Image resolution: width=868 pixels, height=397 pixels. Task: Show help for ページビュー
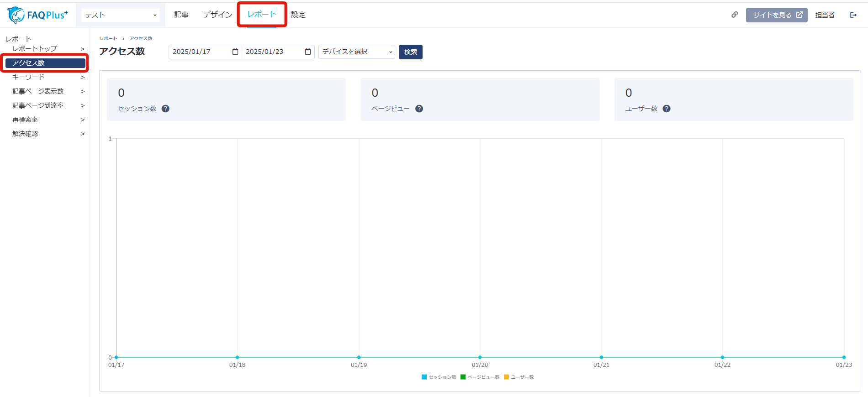click(419, 109)
